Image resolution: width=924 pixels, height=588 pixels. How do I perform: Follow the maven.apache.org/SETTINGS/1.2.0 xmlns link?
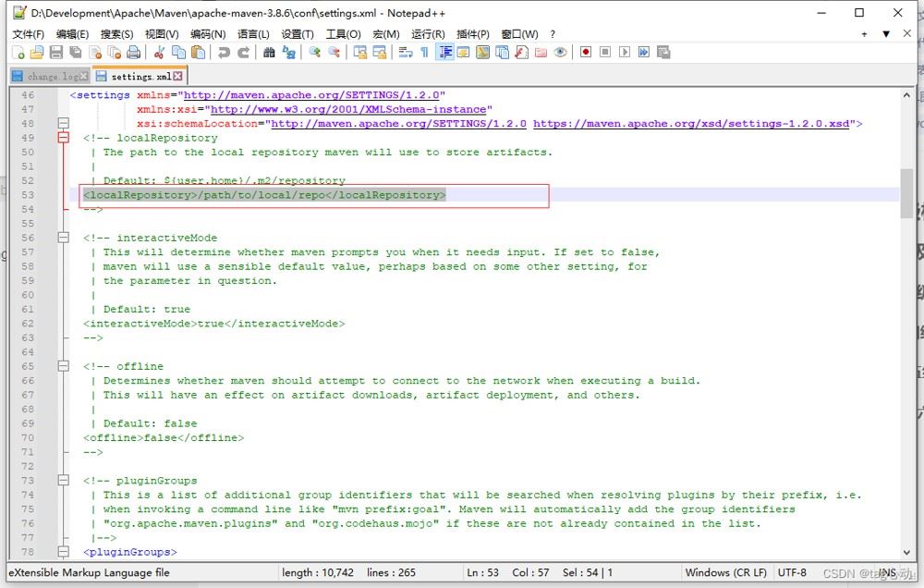[x=311, y=95]
